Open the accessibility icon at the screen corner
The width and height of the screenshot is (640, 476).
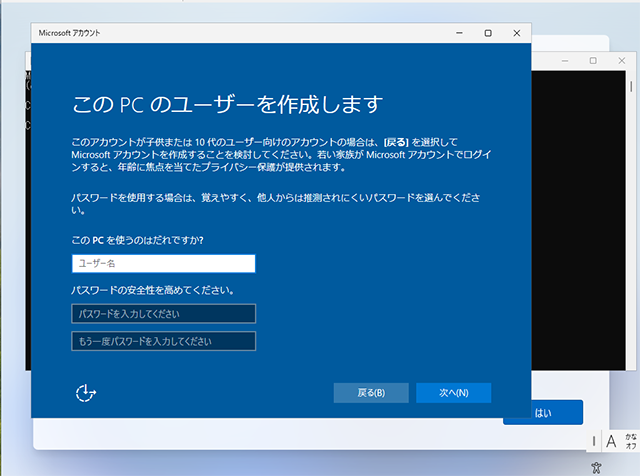pyautogui.click(x=596, y=467)
